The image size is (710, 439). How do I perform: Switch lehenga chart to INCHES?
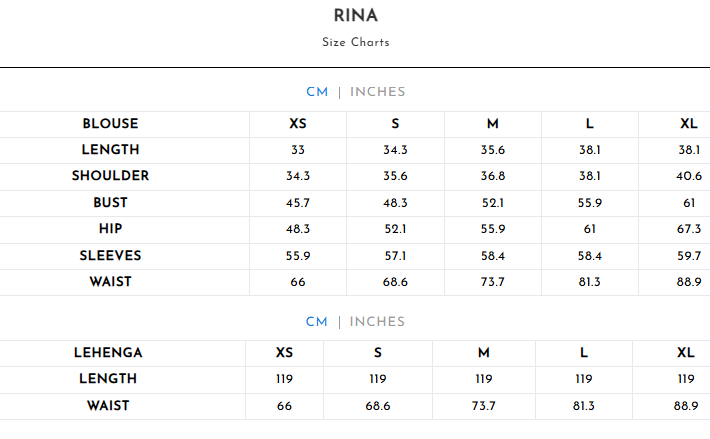pyautogui.click(x=377, y=322)
